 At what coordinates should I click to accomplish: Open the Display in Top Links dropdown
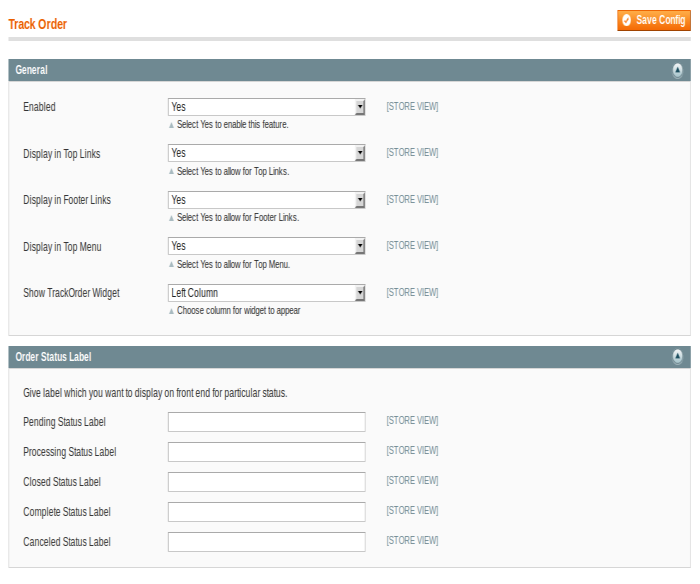(x=267, y=153)
